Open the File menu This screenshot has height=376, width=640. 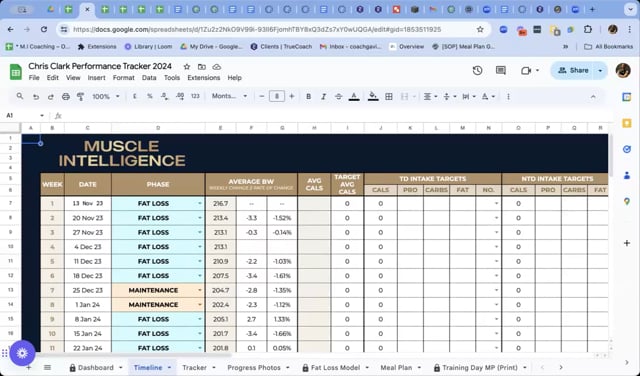tap(34, 78)
